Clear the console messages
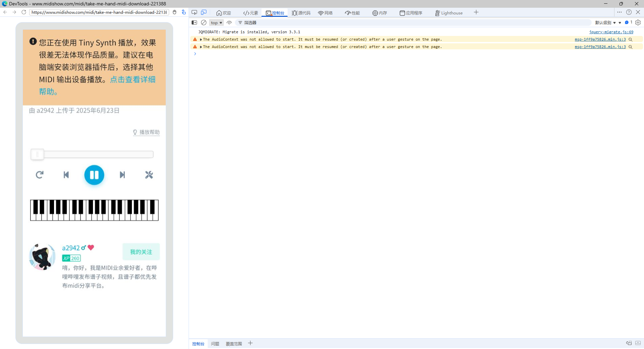 [204, 23]
